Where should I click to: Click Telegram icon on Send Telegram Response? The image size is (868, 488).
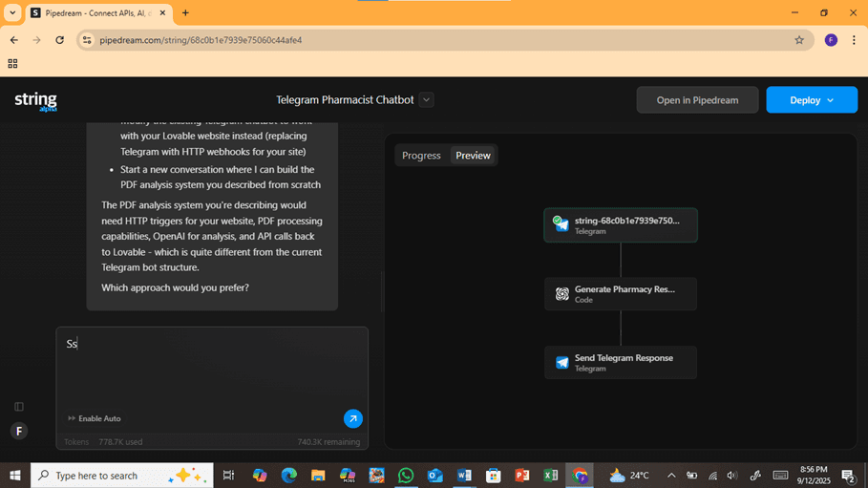(561, 363)
